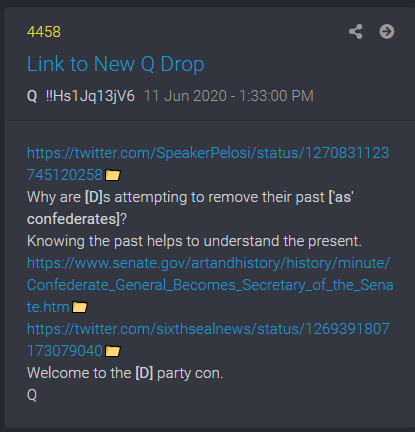This screenshot has height=432, width=415.
Task: Click the folder icon after the sixthsealnews link
Action: coord(113,351)
